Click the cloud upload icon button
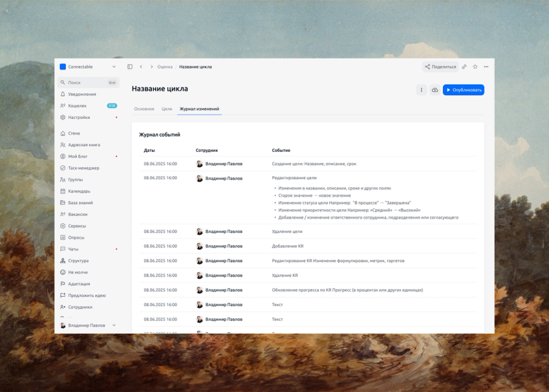The height and width of the screenshot is (392, 549). (435, 90)
